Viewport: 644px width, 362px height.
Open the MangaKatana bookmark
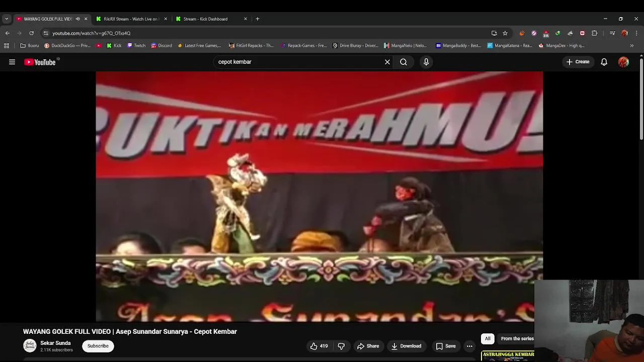[x=510, y=45]
